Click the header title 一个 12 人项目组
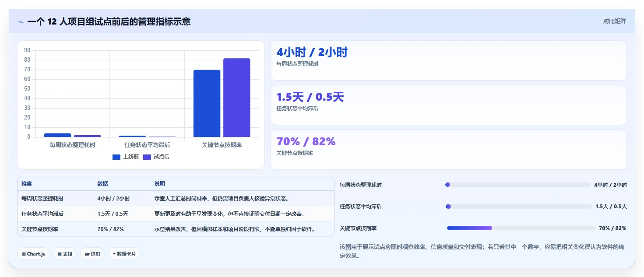This screenshot has height=277, width=644. coord(109,22)
